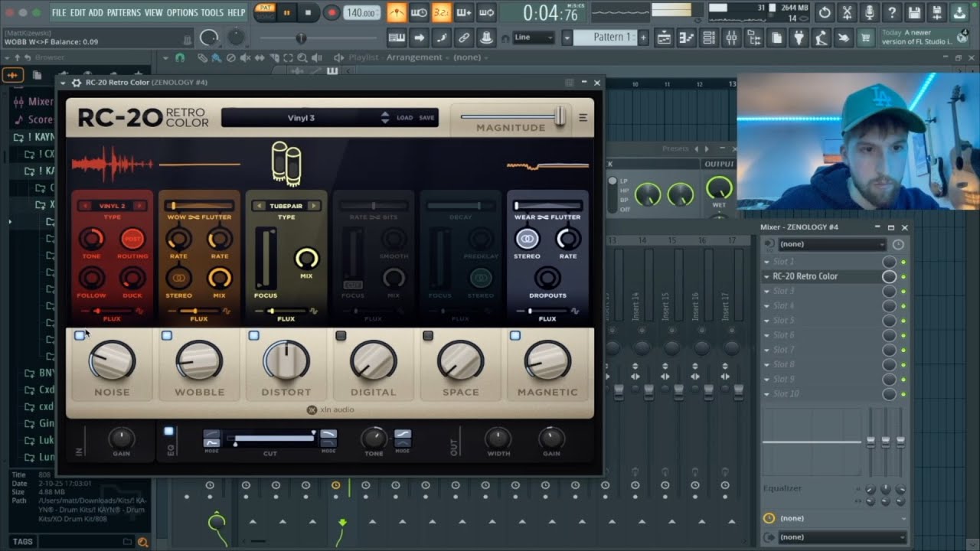Viewport: 980px width, 551px height.
Task: Open the EDIT menu
Action: (x=78, y=12)
